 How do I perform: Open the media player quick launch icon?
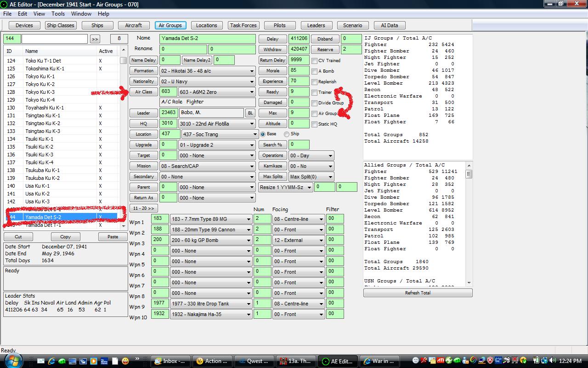coord(93,361)
